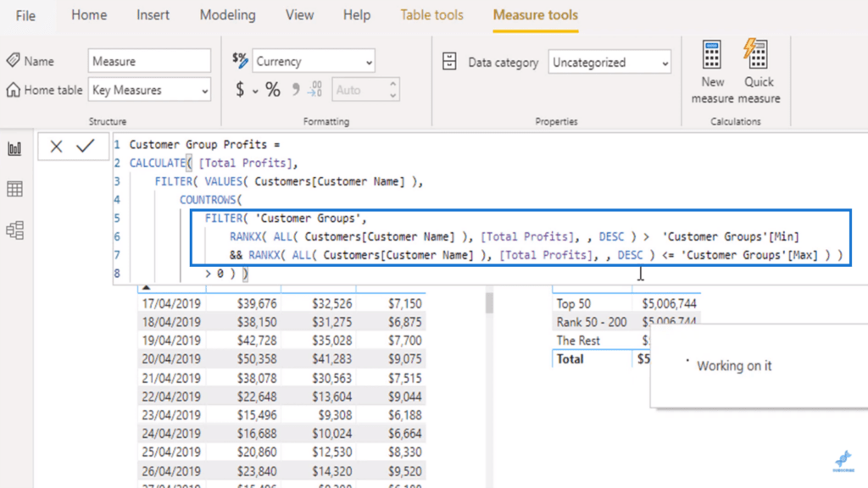Switch to the Table tools tab

(431, 15)
